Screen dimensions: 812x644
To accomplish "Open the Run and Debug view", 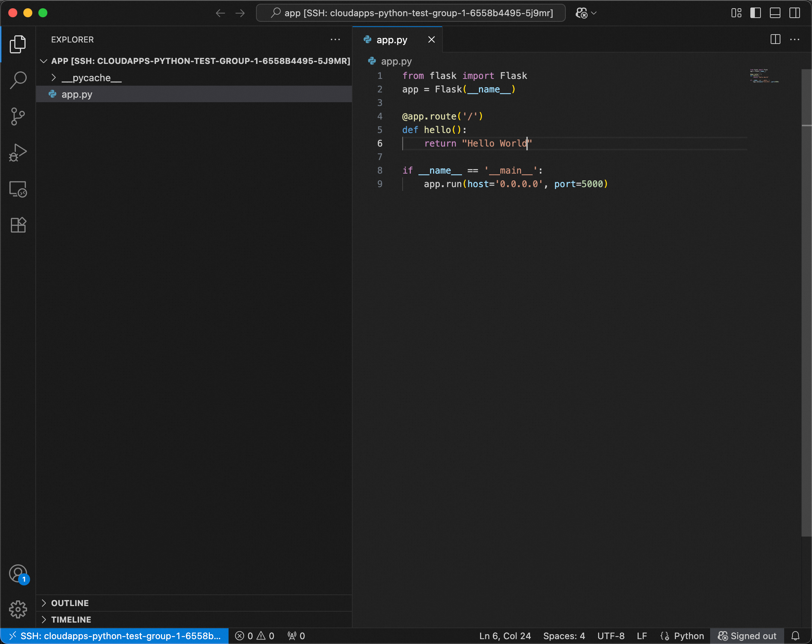I will coord(18,153).
